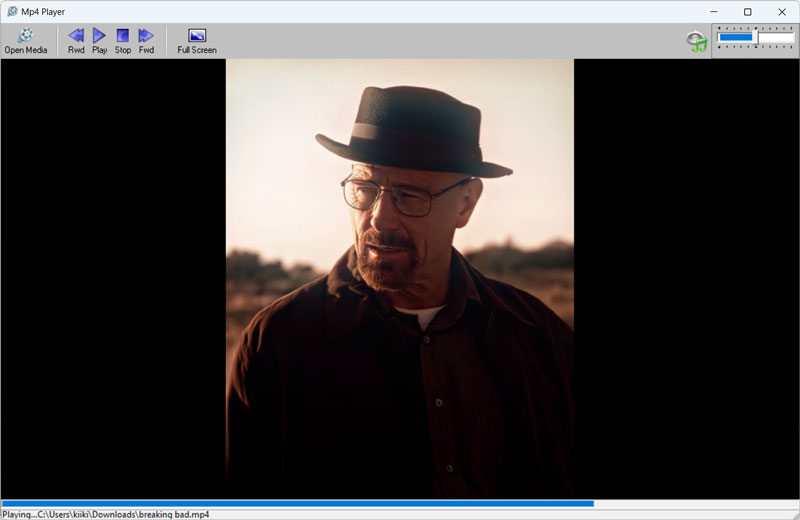Switch to Full Screen mode
Screen dimensions: 800x520
pyautogui.click(x=197, y=41)
